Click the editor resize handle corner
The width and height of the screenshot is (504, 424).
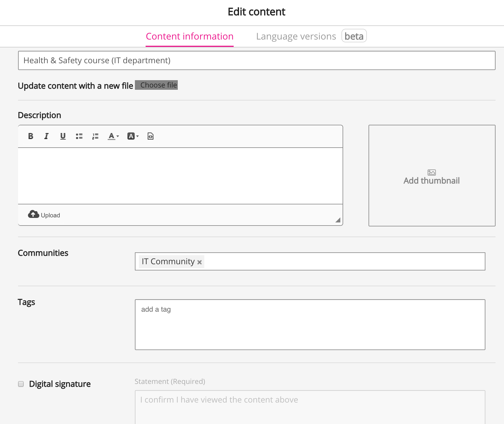(x=338, y=220)
